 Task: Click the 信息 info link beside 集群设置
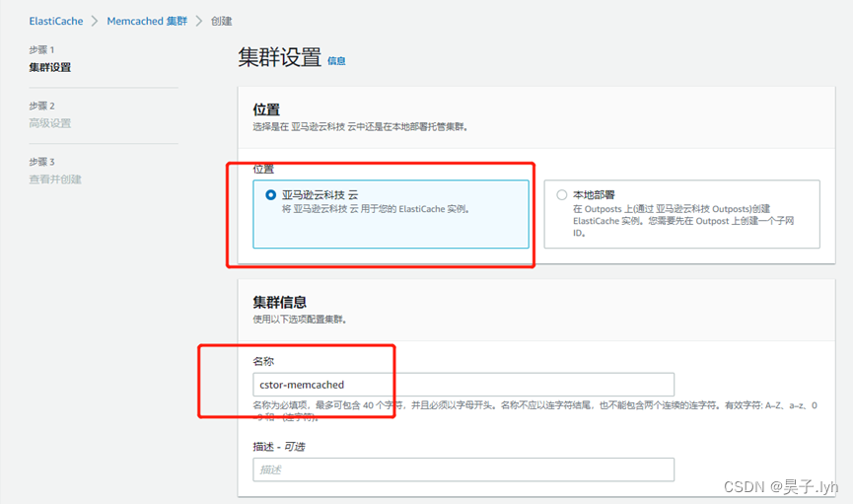click(x=336, y=61)
